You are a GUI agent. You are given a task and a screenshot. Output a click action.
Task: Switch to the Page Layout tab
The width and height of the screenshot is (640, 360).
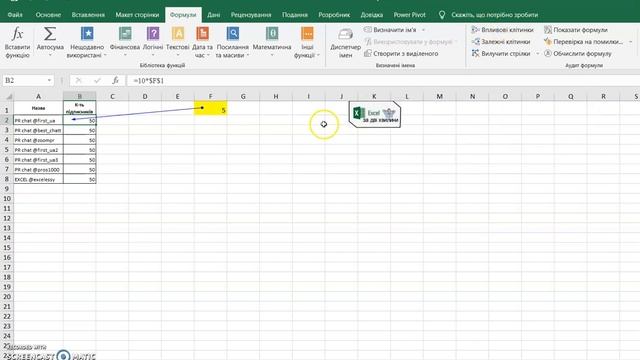pyautogui.click(x=137, y=15)
